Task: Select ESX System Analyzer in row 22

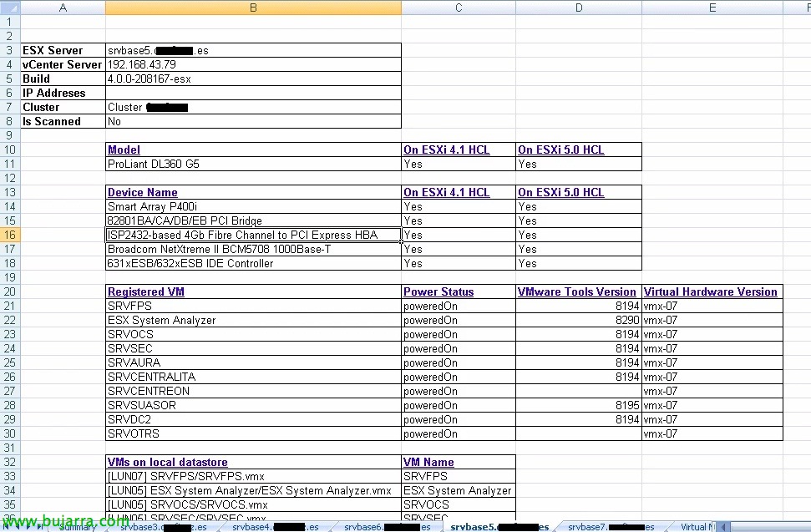Action: 253,320
